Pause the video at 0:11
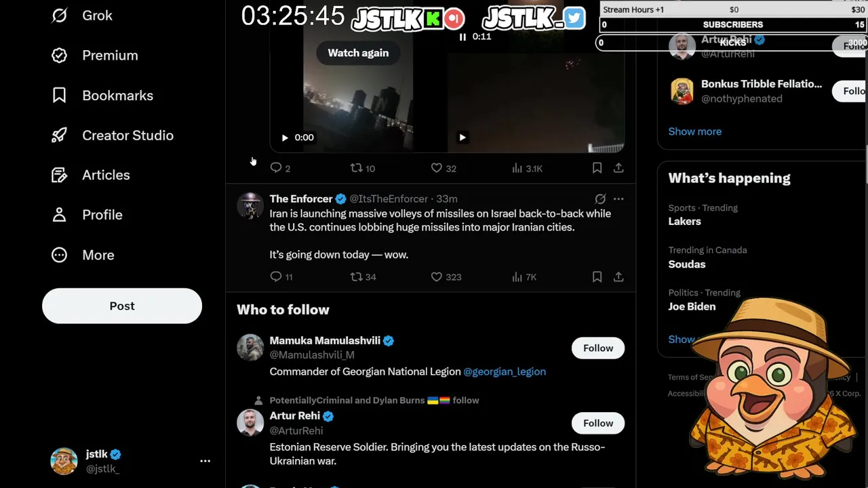This screenshot has height=488, width=868. tap(462, 37)
